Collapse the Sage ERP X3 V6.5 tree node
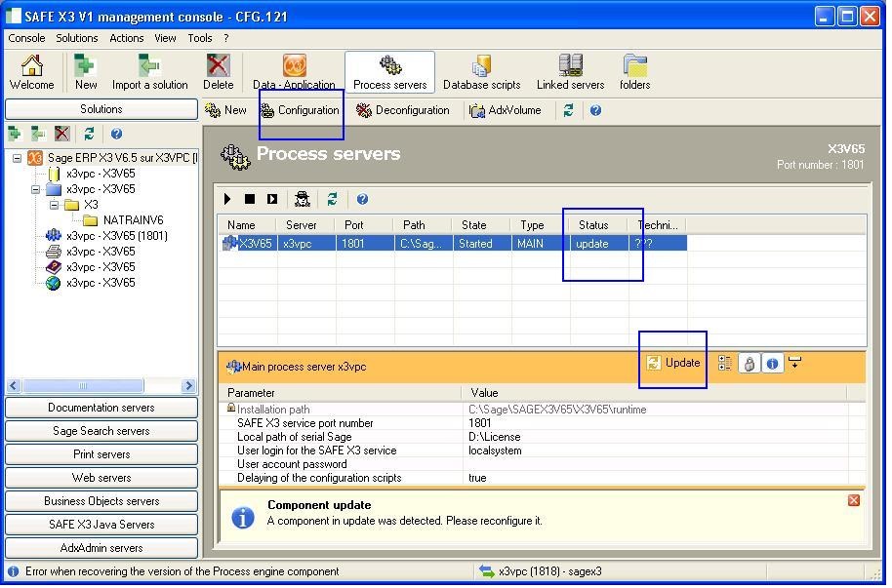 17,158
